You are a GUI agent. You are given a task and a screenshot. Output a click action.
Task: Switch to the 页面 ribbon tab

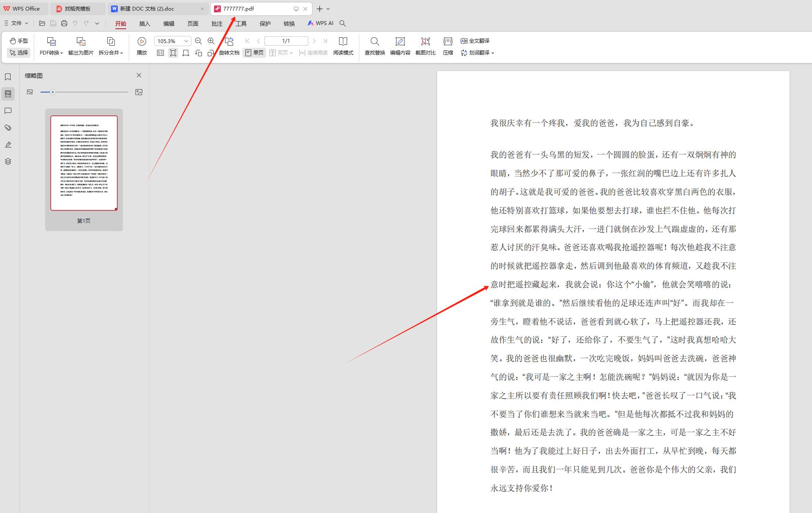[x=193, y=24]
